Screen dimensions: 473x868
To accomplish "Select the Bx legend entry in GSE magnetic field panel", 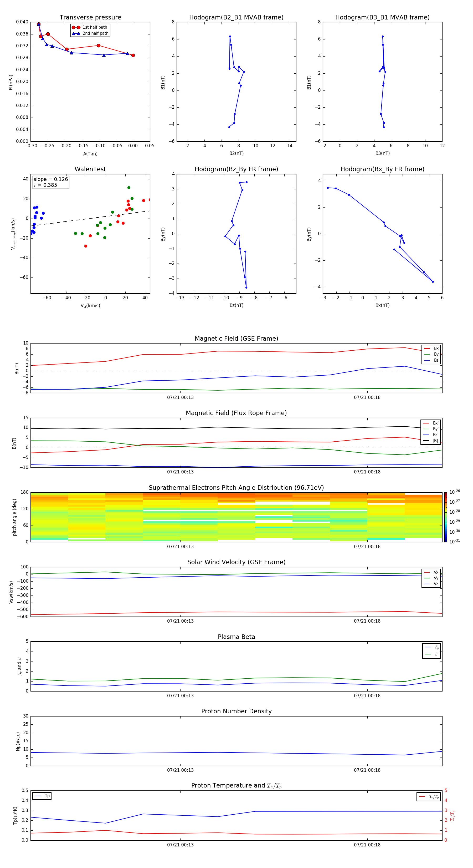I will 431,349.
